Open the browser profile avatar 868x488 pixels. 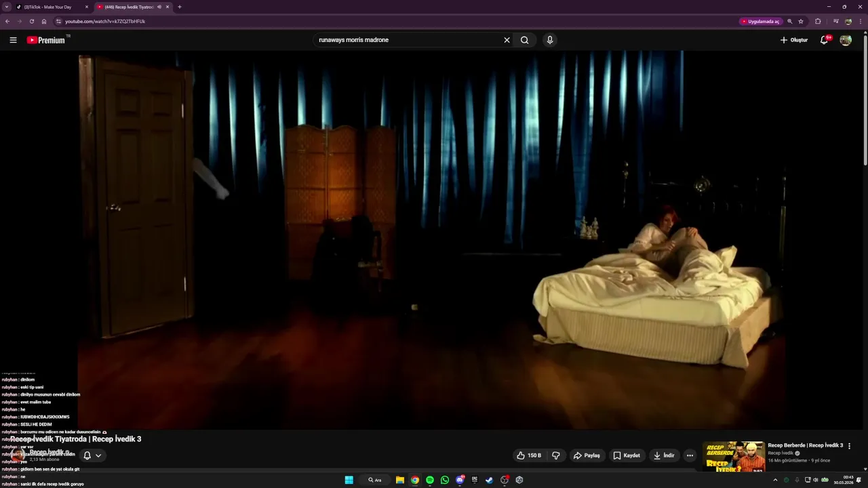(848, 21)
